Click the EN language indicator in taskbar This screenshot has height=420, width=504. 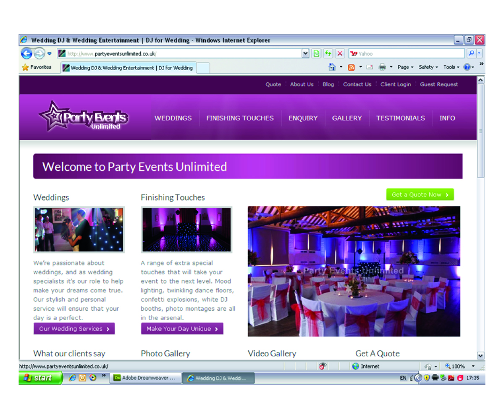coord(403,378)
